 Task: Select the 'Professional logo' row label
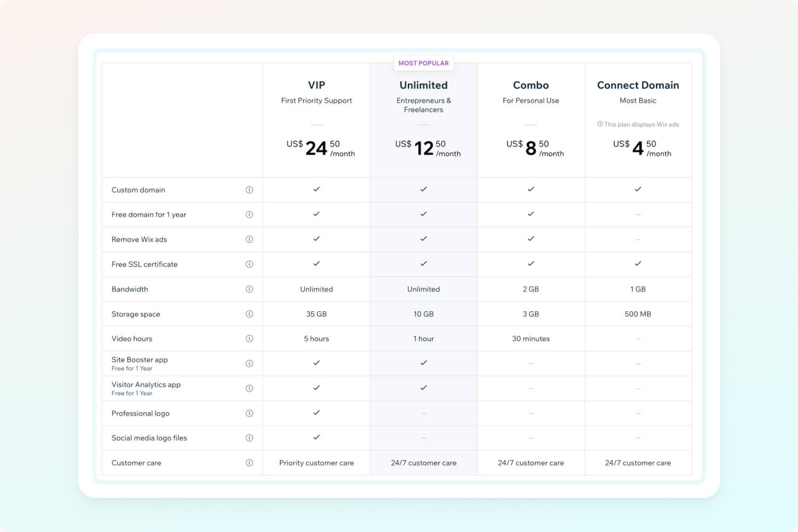140,413
